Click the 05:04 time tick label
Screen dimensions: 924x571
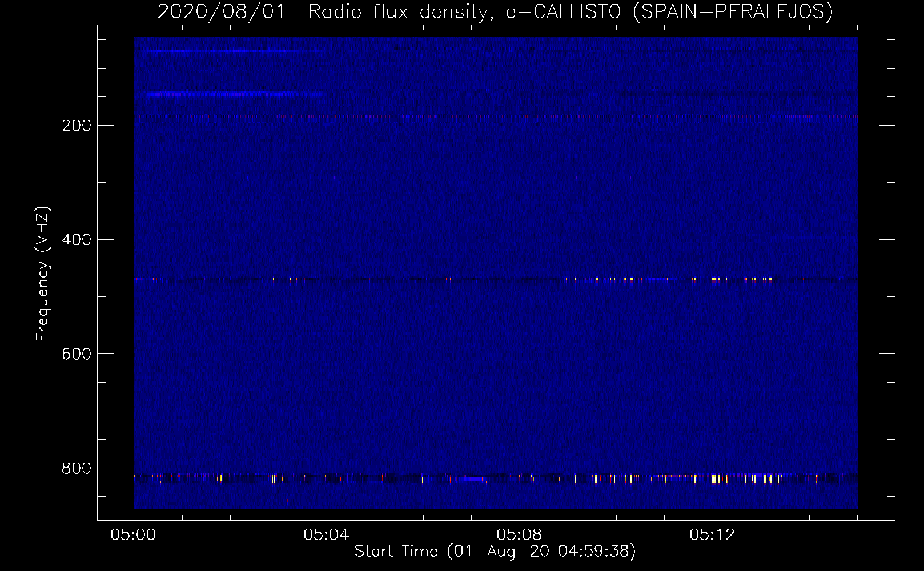click(326, 535)
